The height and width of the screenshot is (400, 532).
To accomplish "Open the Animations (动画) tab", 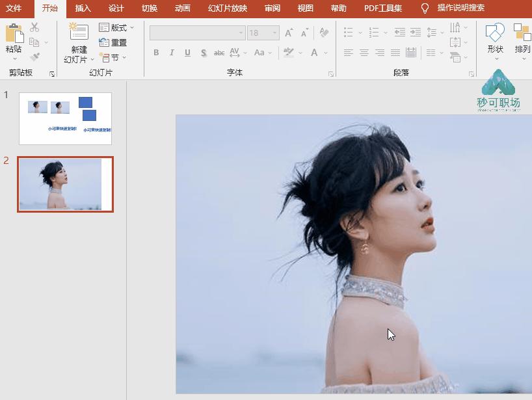I will [x=183, y=8].
